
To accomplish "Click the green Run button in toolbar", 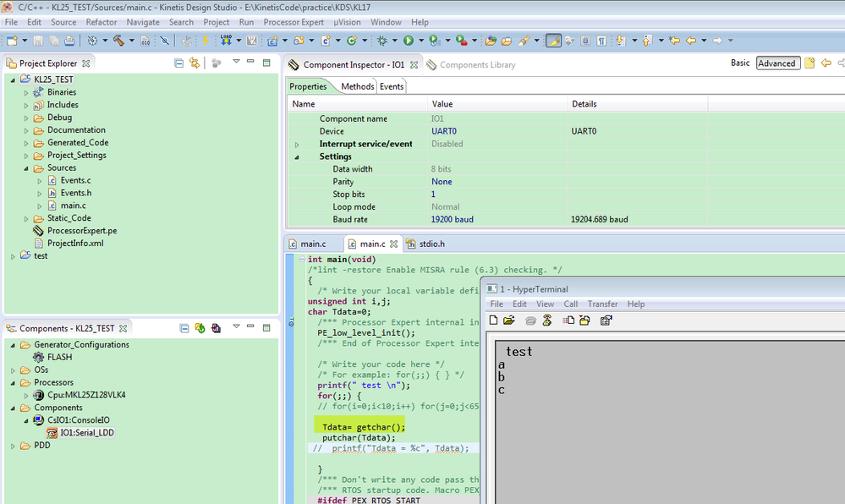I will (409, 41).
